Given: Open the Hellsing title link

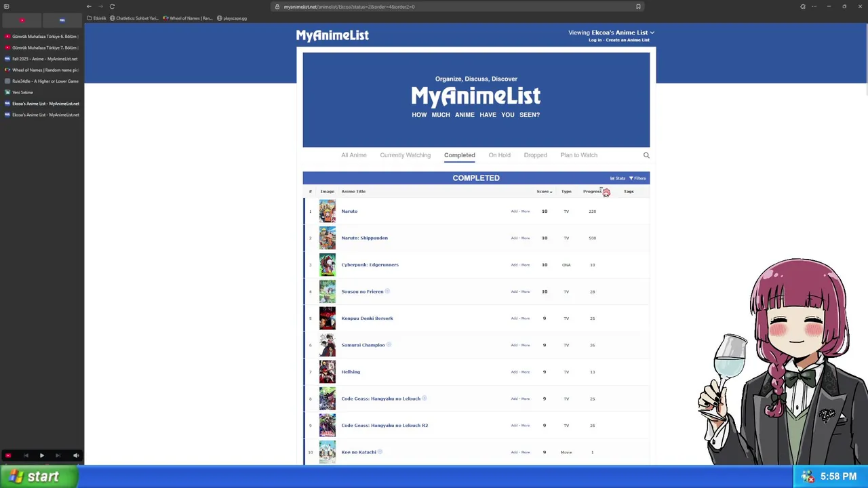Looking at the screenshot, I should [351, 372].
